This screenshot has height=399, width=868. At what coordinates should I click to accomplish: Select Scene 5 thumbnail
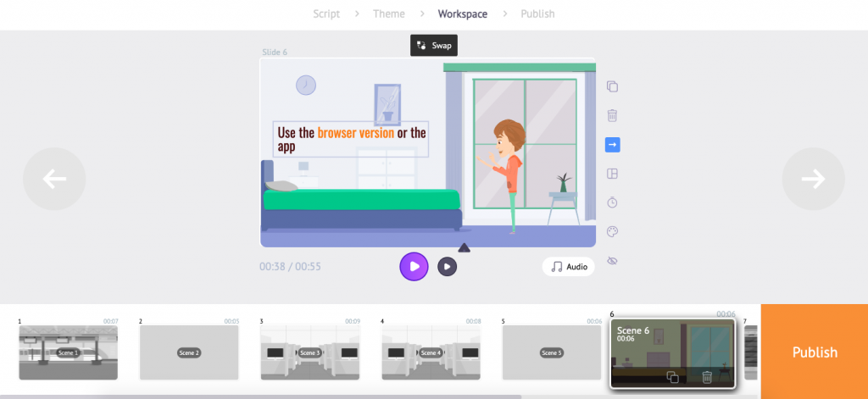(x=551, y=352)
